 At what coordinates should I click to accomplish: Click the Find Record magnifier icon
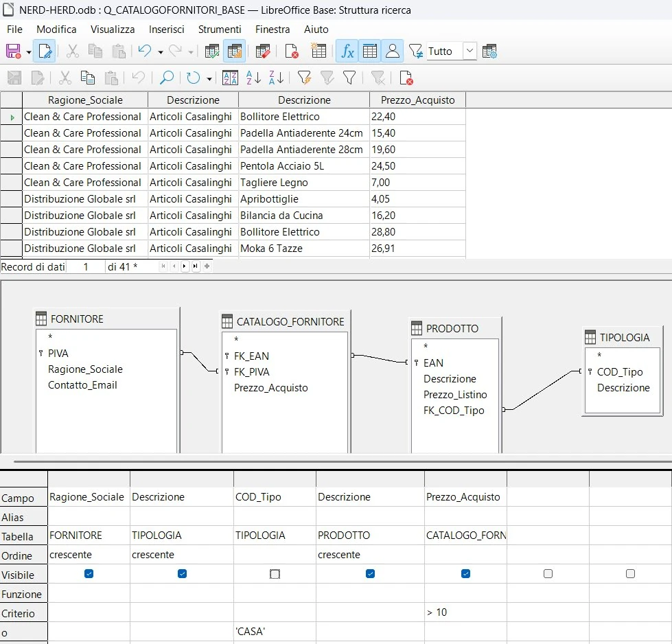pos(166,78)
